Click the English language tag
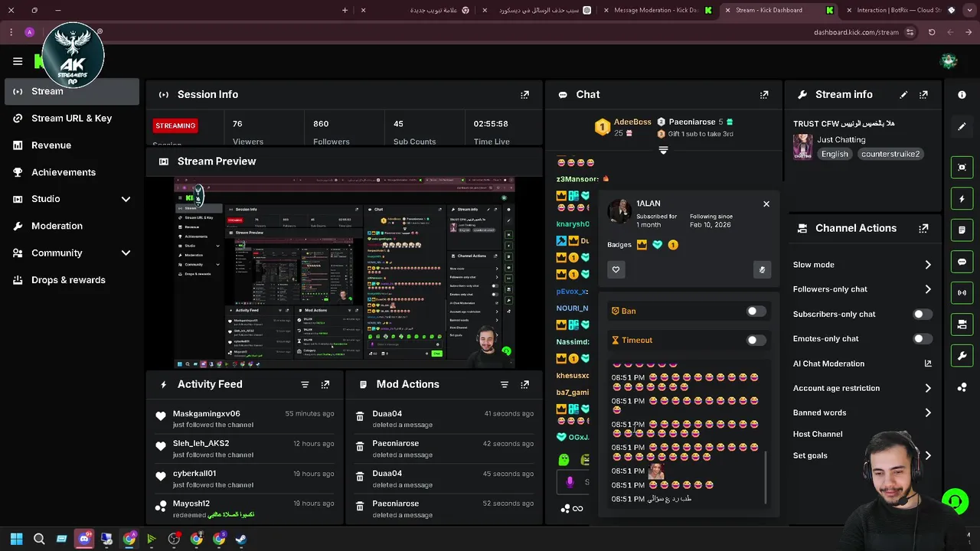This screenshot has width=980, height=551. 835,155
